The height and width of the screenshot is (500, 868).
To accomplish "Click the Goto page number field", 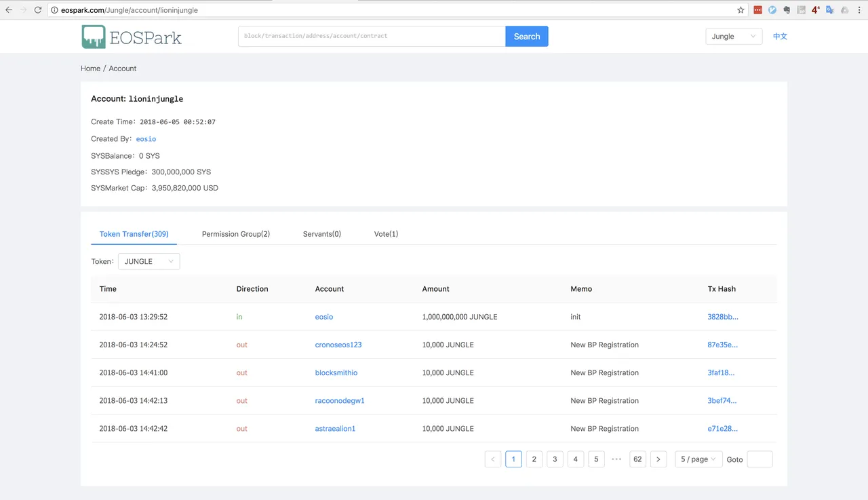I will (759, 459).
